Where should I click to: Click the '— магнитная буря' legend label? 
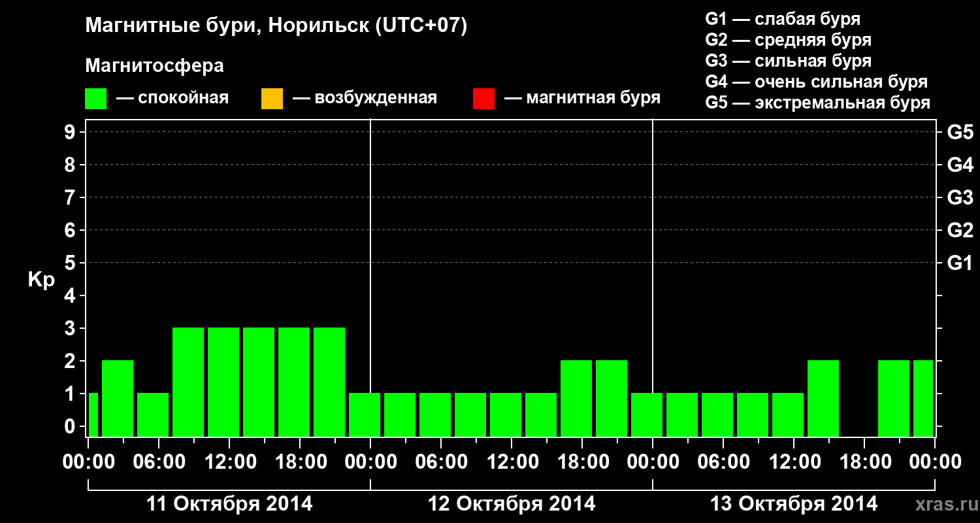[x=583, y=99]
